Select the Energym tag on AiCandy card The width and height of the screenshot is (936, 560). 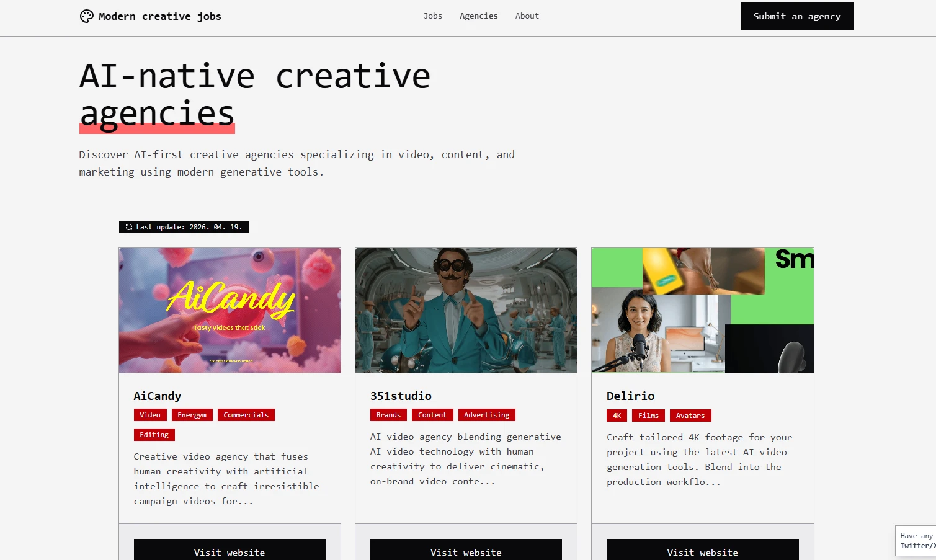click(192, 415)
